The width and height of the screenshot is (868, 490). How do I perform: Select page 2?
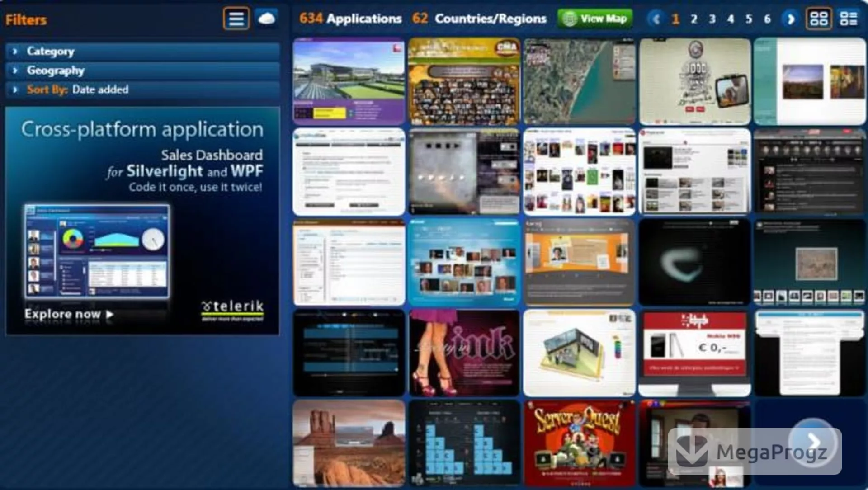tap(694, 19)
